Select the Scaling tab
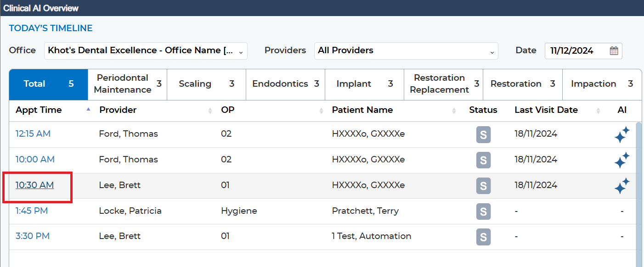Viewport: 644px width, 267px height. point(206,84)
